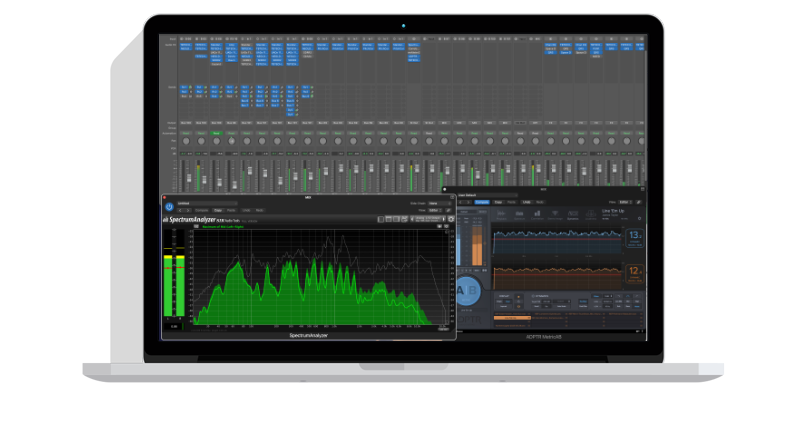
Task: Toggle the SpectrumAnalyzer plugin power button
Action: [169, 205]
